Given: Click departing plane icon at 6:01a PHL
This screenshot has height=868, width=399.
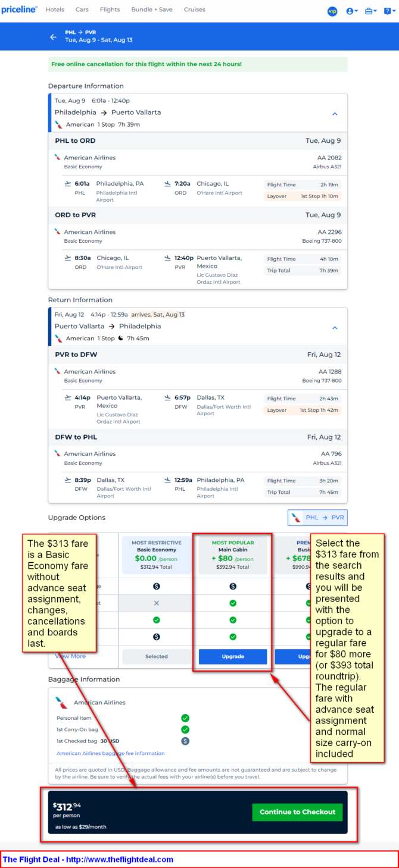Looking at the screenshot, I should (x=67, y=184).
